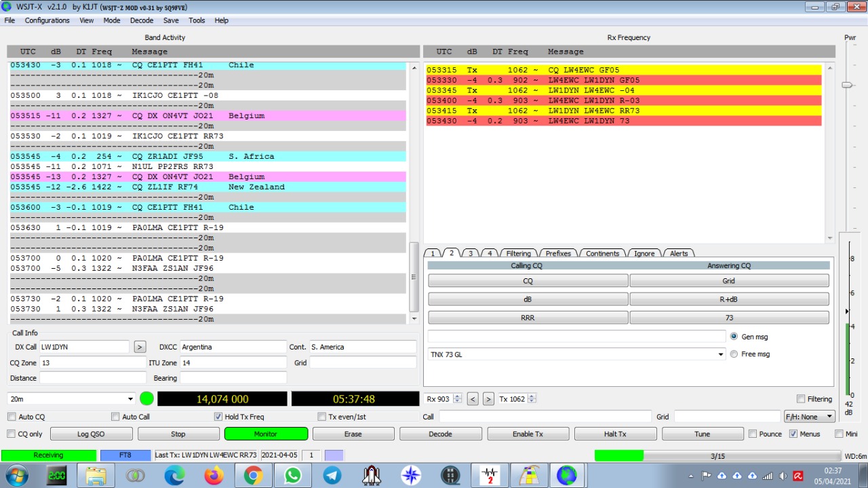Image resolution: width=868 pixels, height=488 pixels.
Task: Click the DX Call input field
Action: click(84, 347)
